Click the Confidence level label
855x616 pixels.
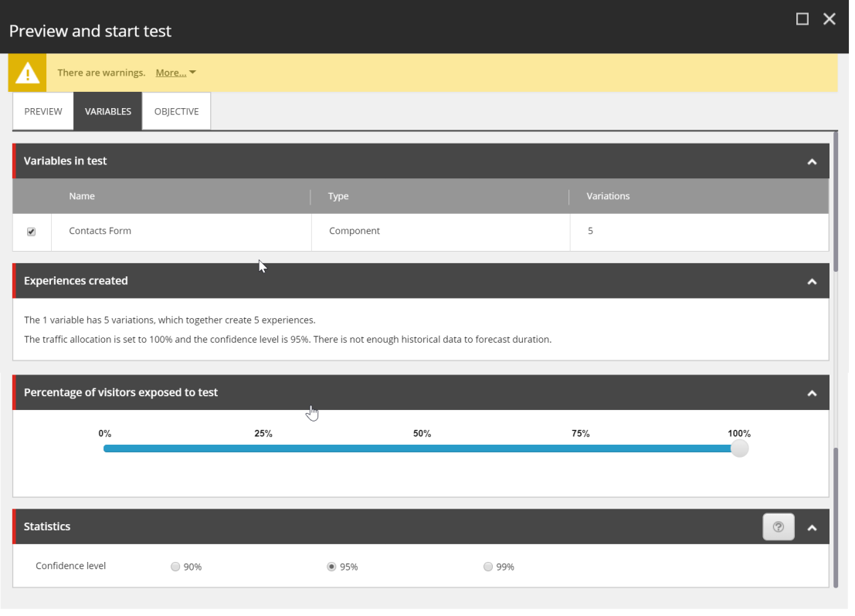[x=71, y=566]
